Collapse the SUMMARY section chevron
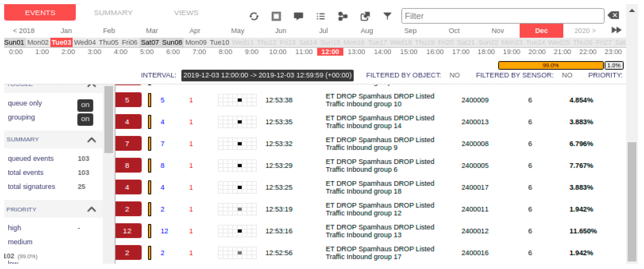644x269 pixels. click(92, 140)
